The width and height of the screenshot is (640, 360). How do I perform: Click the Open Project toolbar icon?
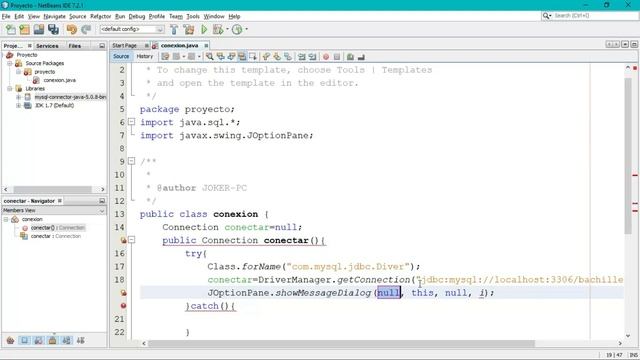point(39,29)
